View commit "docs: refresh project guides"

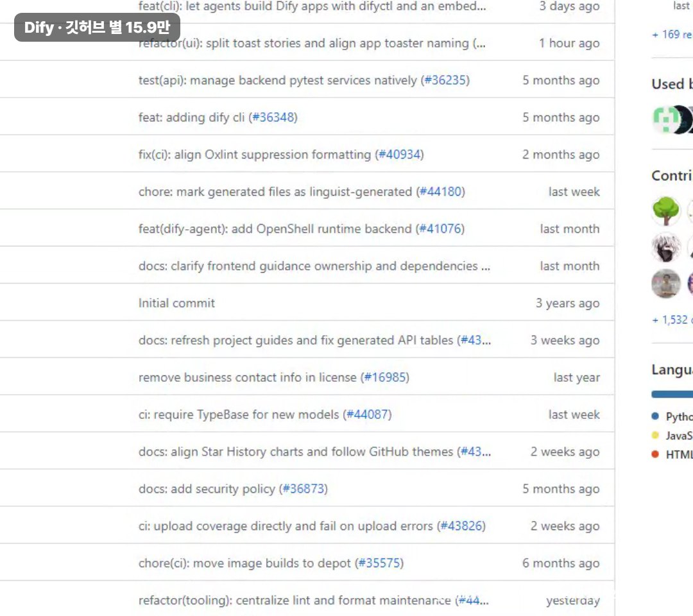point(296,340)
